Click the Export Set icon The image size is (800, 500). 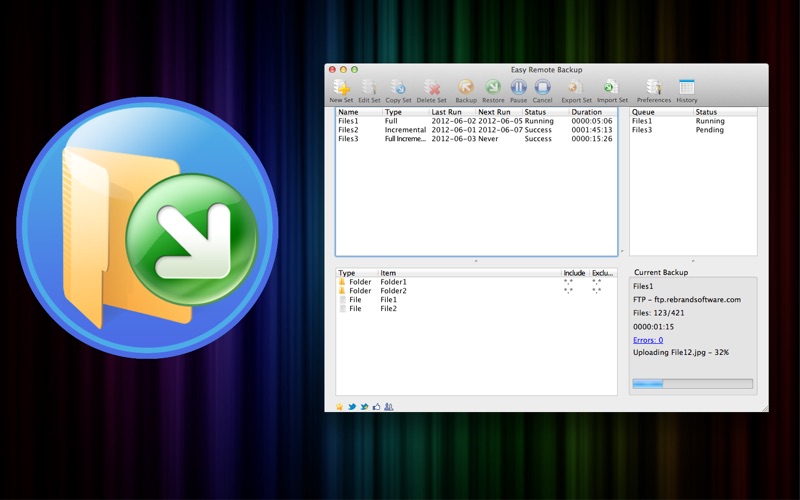click(x=576, y=88)
